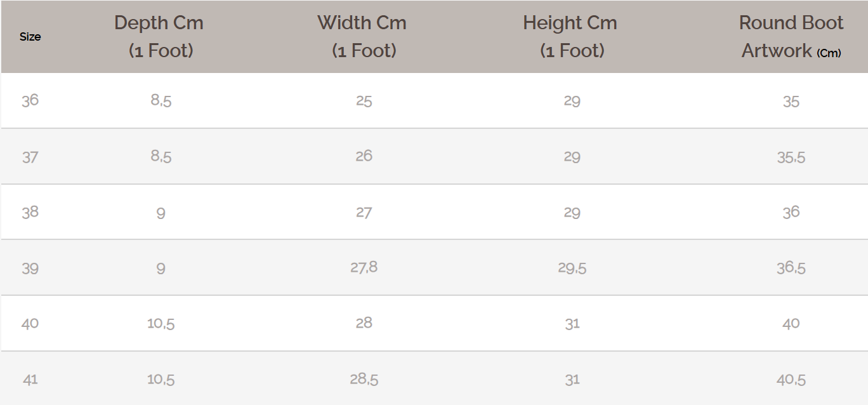Select the size 37 row label
This screenshot has width=868, height=405.
(30, 157)
